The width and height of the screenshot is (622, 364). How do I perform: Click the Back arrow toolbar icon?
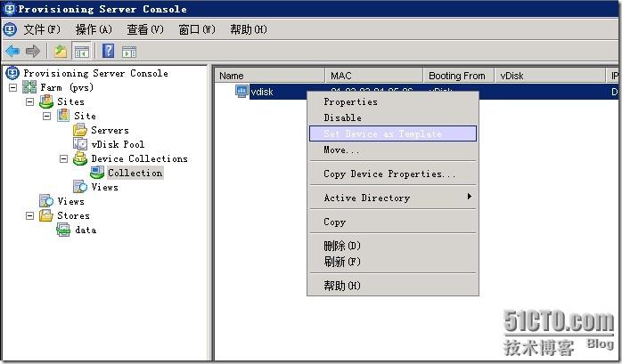coord(12,51)
